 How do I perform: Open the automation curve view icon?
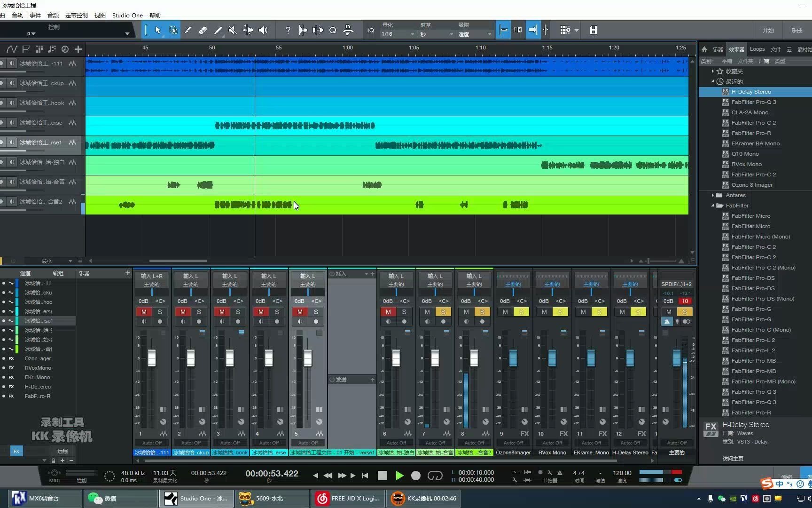12,49
